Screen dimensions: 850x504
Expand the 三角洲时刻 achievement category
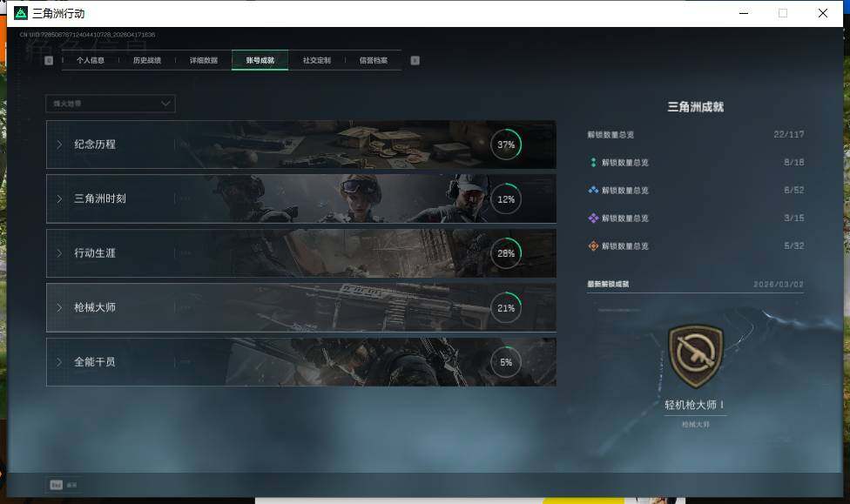point(300,198)
